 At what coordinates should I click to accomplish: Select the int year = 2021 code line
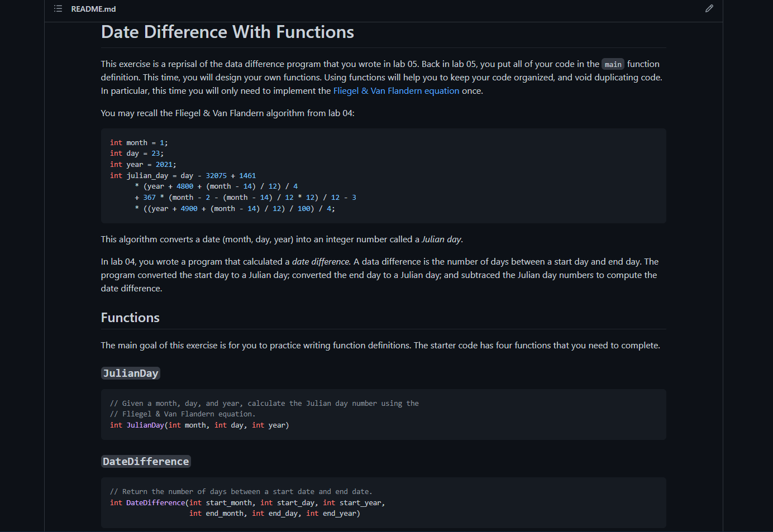click(x=142, y=164)
